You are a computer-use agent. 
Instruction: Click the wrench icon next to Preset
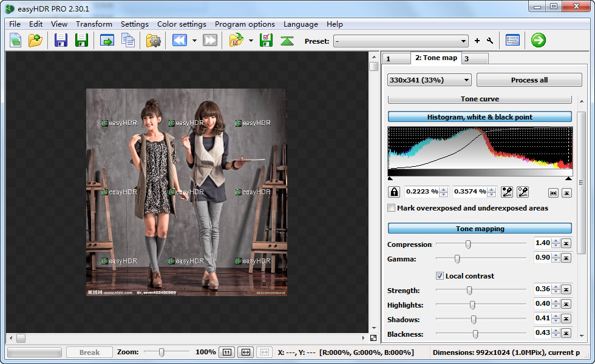coord(490,41)
